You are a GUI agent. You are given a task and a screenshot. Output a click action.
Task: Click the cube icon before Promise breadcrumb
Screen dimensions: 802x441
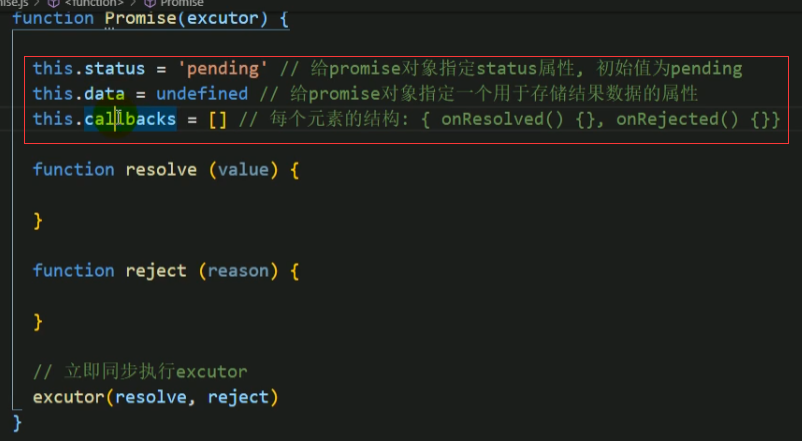click(149, 4)
